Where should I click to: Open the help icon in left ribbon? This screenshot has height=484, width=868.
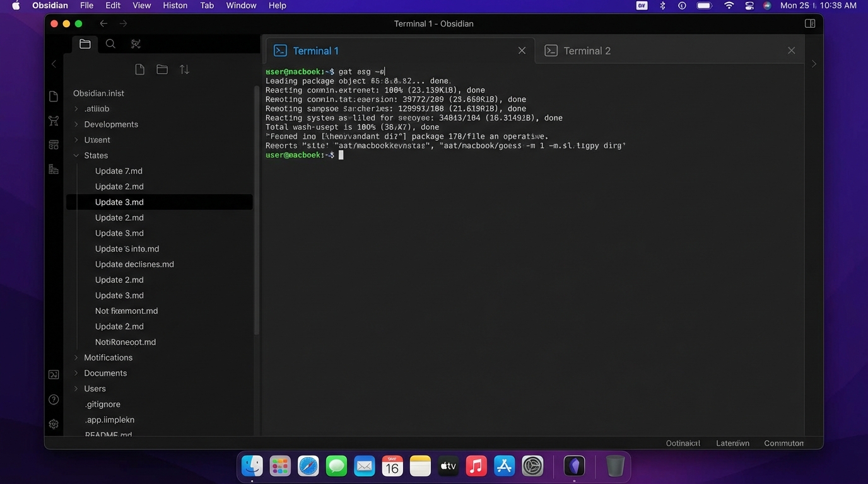(54, 400)
